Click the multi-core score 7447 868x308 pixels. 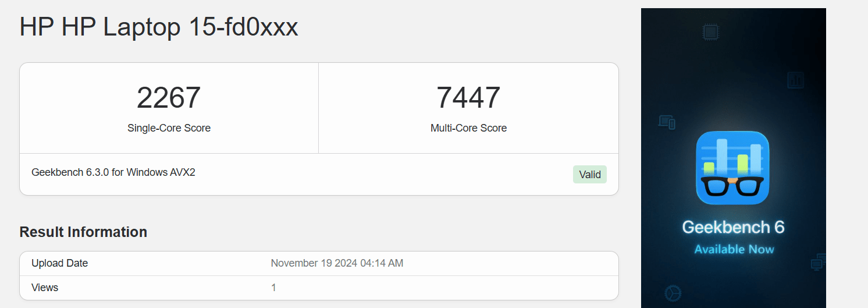[468, 98]
